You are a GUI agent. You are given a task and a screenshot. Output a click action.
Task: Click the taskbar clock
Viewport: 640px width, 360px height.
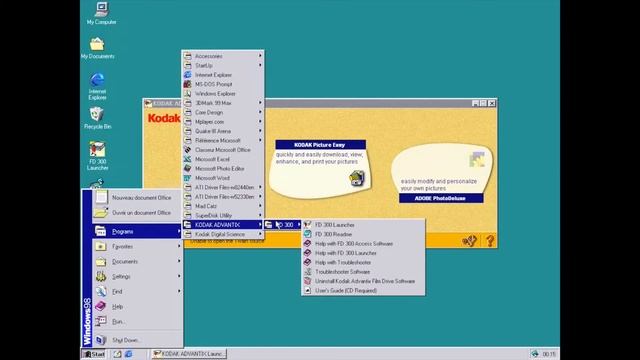(x=549, y=354)
